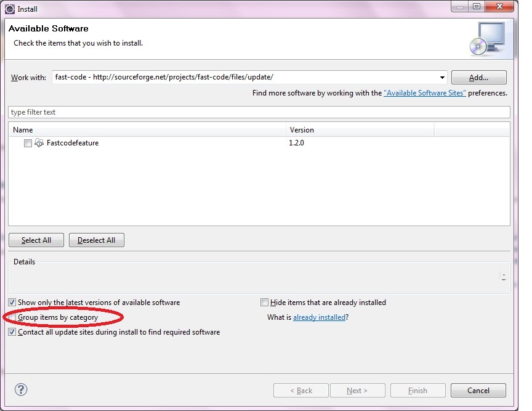The image size is (532, 411).
Task: Disable Contact all update sites option
Action: (12, 332)
